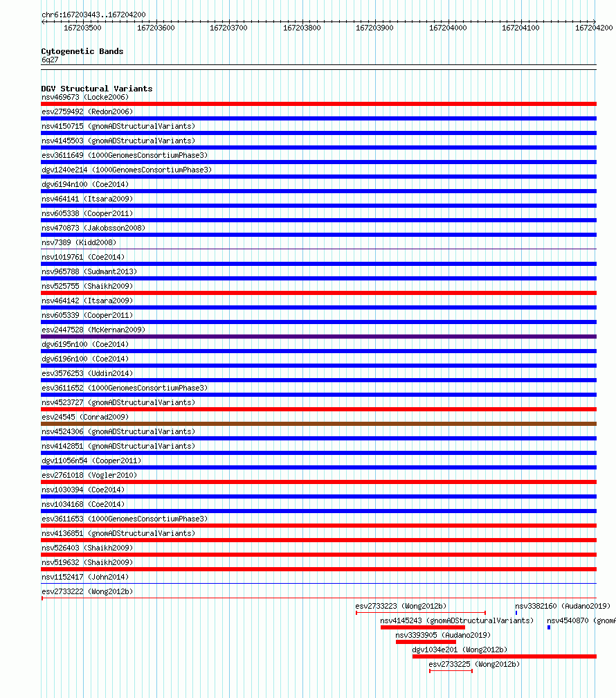This screenshot has height=698, width=616.
Task: Select nsv4524306 gnomADStructuralVariants label
Action: 118,432
